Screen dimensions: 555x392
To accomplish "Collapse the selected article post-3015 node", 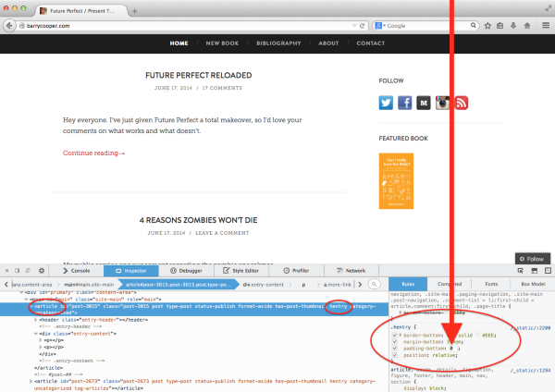I will click(x=31, y=304).
